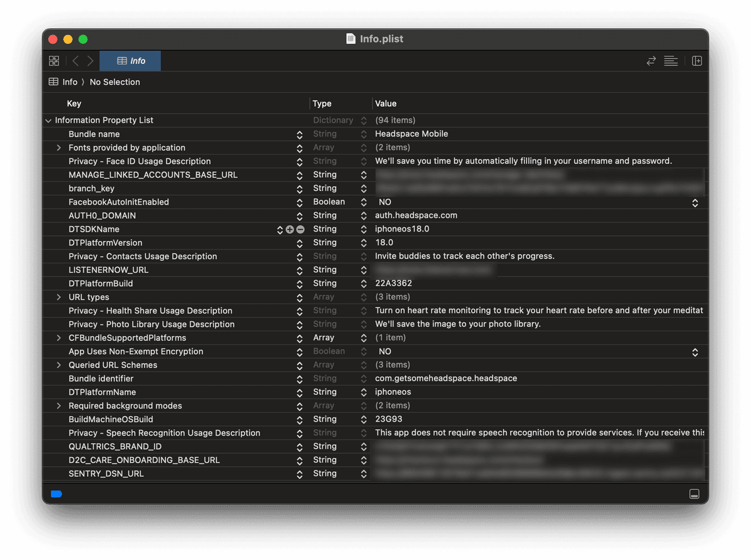The height and width of the screenshot is (560, 751).
Task: Select Privacy - Photo Library Usage Description key
Action: (x=151, y=324)
